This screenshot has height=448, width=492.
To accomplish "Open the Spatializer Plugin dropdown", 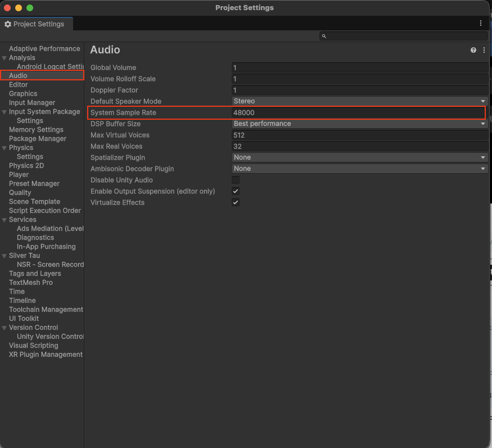I will pos(359,157).
